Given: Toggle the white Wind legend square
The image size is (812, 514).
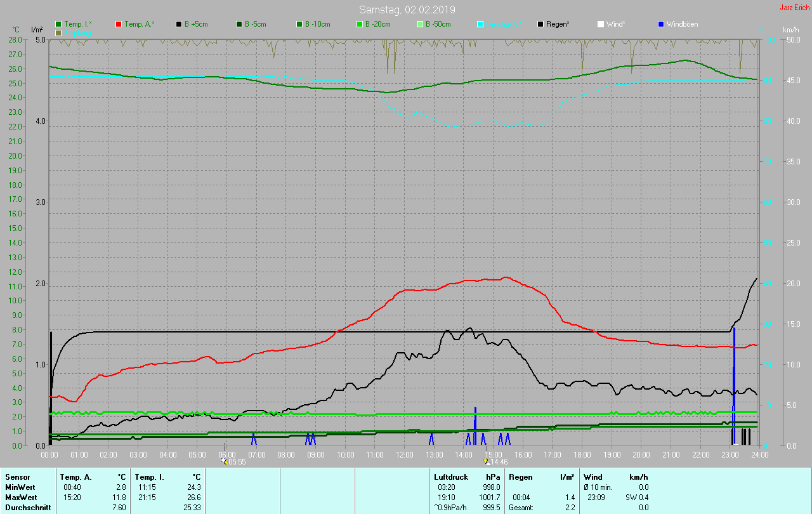Looking at the screenshot, I should [601, 24].
